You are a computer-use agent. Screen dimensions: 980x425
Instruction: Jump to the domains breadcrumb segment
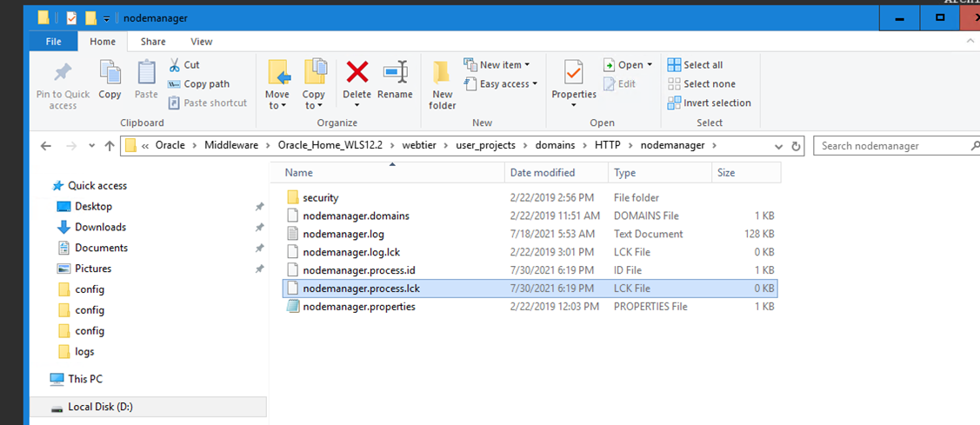554,146
